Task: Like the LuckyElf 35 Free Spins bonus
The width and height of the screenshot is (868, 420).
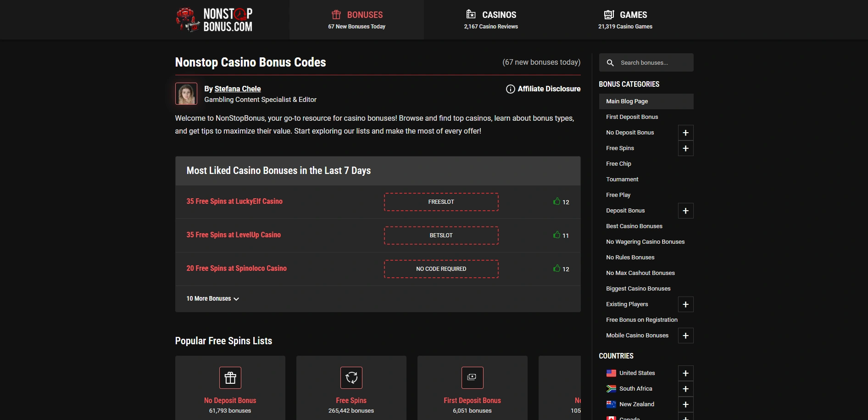Action: [x=556, y=202]
